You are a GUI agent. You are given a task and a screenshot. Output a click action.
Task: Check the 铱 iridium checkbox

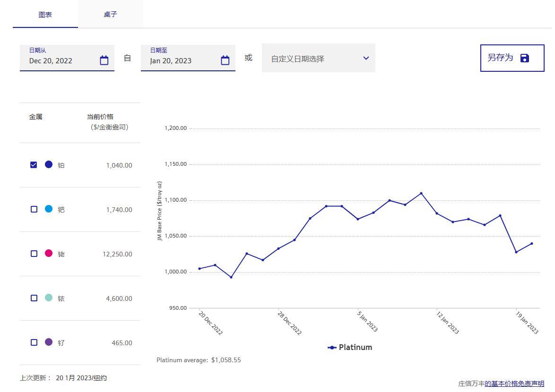(x=34, y=298)
